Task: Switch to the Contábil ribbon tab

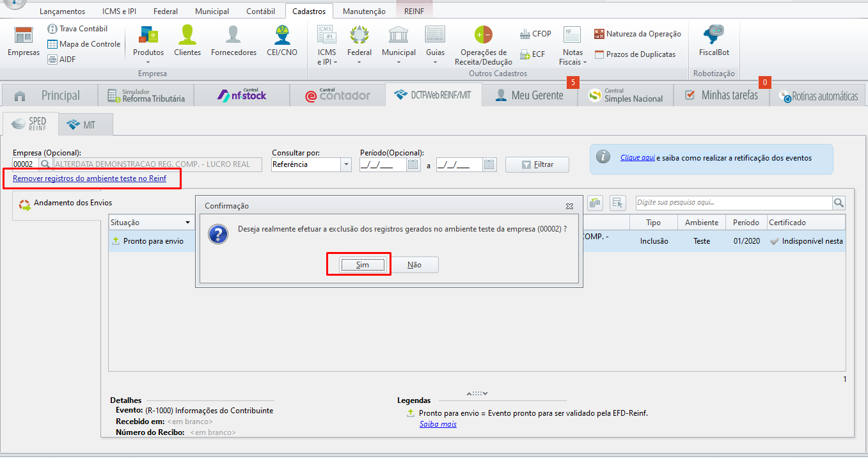Action: (x=260, y=12)
